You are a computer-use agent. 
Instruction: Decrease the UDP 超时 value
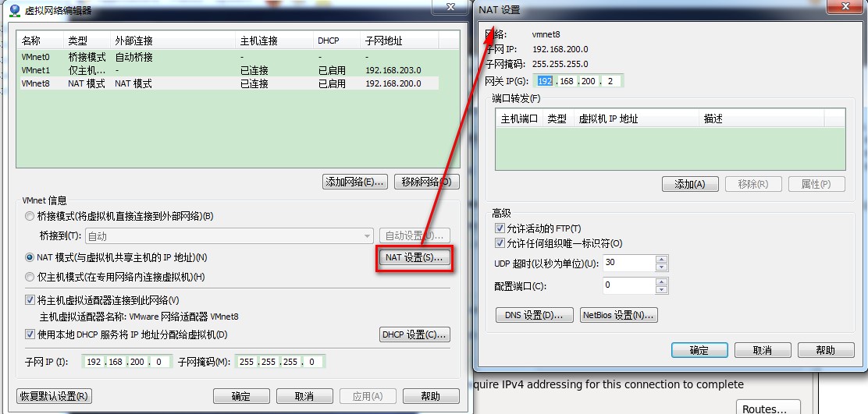[x=661, y=267]
